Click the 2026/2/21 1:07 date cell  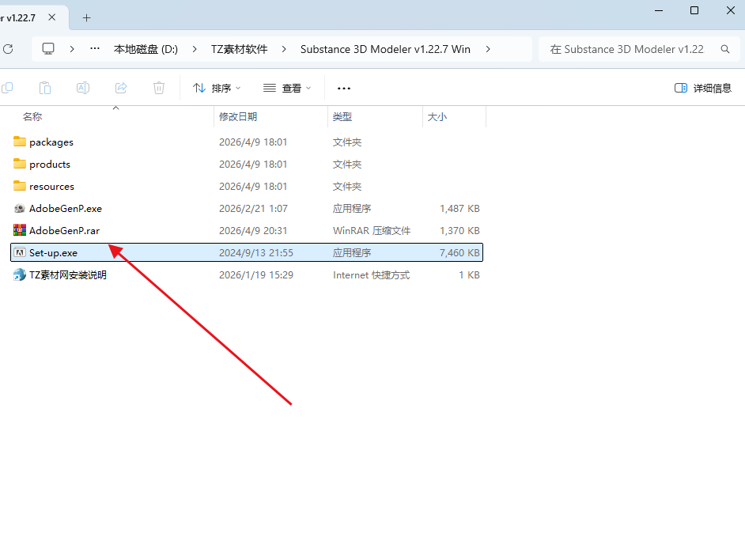(x=253, y=208)
